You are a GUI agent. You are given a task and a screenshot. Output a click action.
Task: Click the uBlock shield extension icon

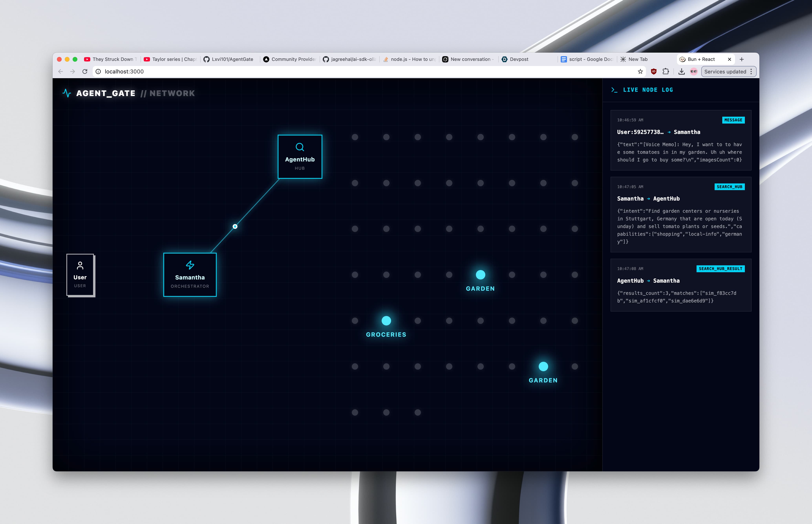click(654, 71)
